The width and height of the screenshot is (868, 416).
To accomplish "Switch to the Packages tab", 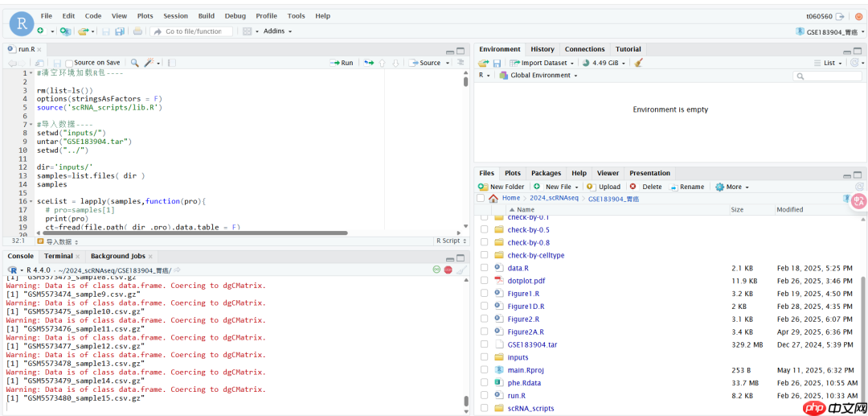I will pyautogui.click(x=546, y=173).
